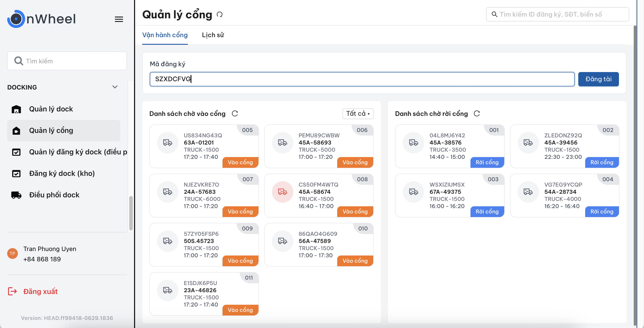644x328 pixels.
Task: Click the Đăng tài button
Action: [x=599, y=79]
